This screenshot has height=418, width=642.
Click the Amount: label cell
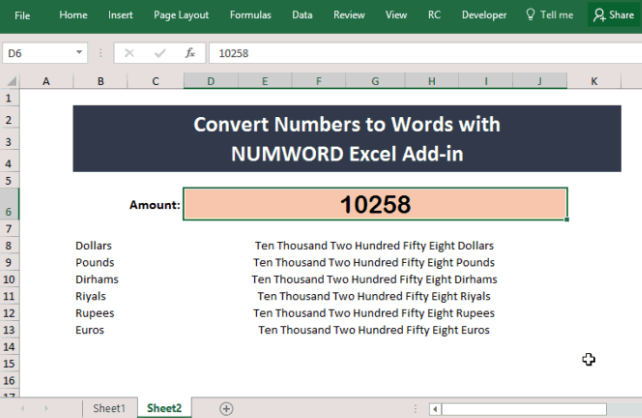click(155, 205)
